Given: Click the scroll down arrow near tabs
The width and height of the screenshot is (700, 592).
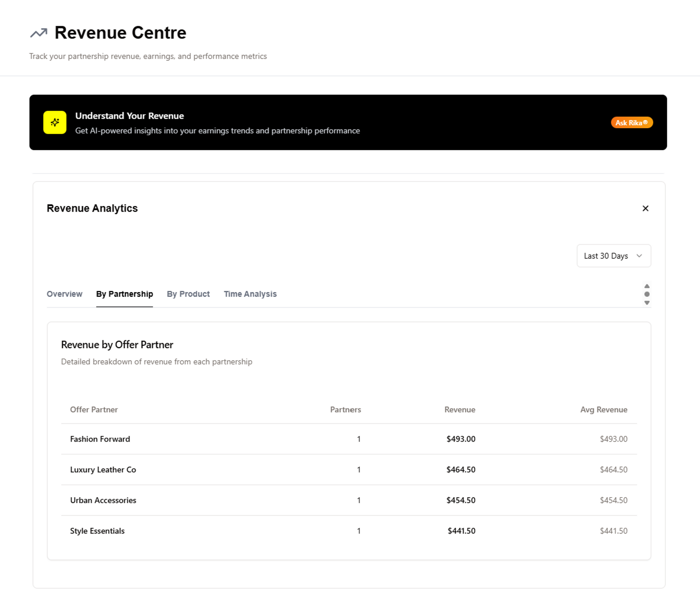Looking at the screenshot, I should tap(647, 303).
